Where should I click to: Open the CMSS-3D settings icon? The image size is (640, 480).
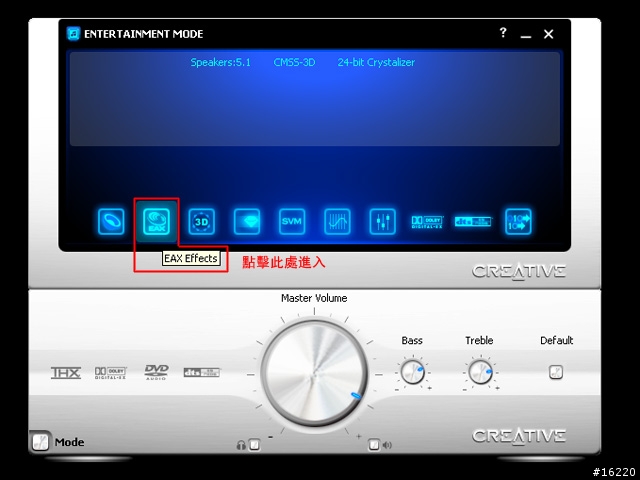(x=202, y=221)
